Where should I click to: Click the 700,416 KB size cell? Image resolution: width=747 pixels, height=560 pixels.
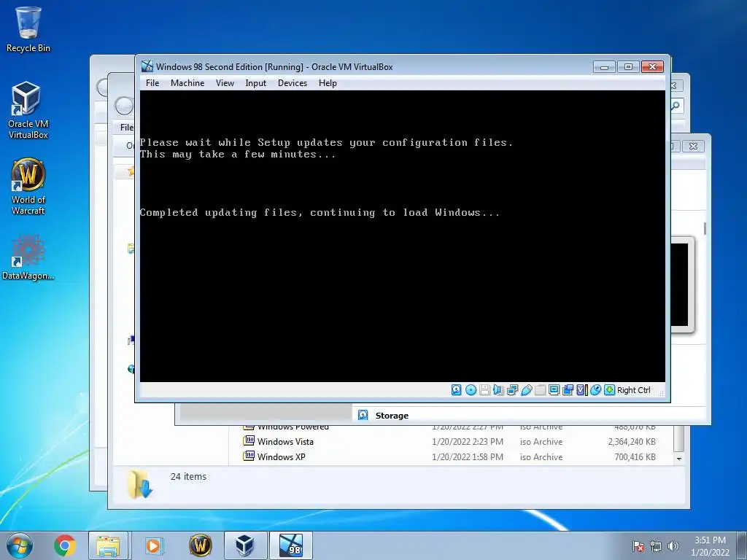pos(635,456)
